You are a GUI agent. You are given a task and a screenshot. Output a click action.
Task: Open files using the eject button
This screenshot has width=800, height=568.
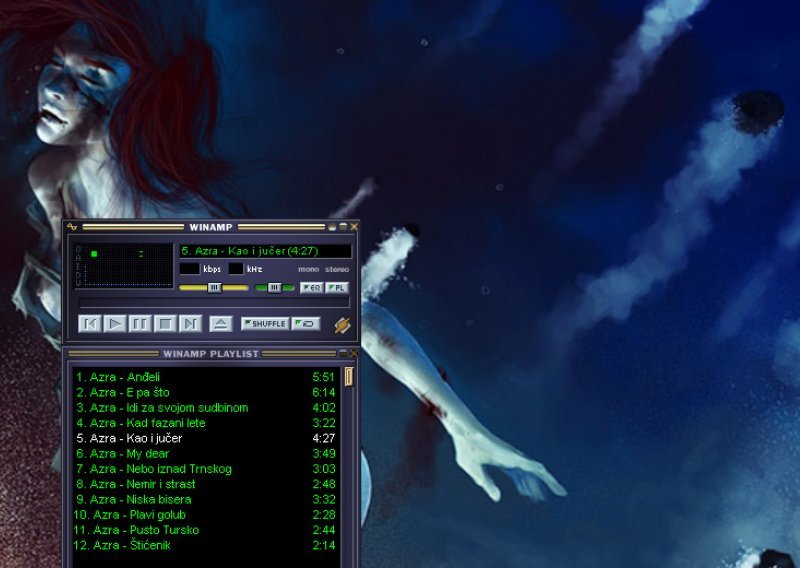pos(220,324)
